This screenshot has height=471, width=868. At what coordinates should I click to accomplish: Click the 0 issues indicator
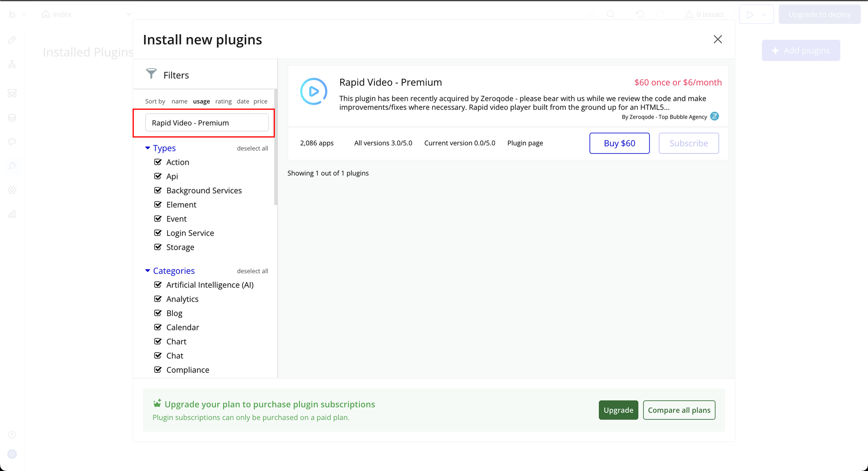coord(704,14)
